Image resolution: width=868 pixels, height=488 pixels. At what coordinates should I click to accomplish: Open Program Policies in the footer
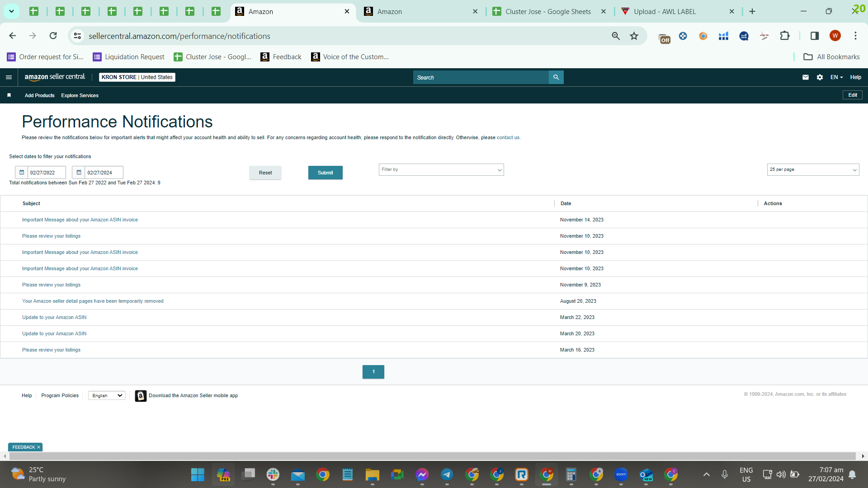point(60,396)
